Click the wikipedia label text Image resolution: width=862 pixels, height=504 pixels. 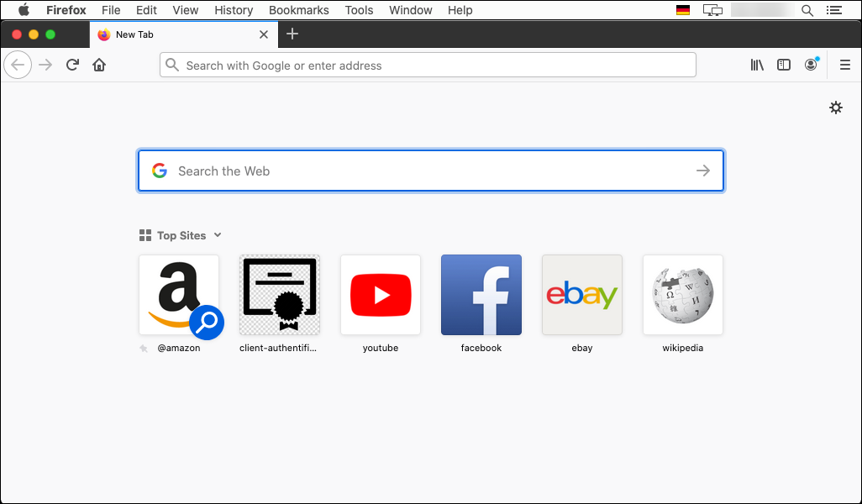click(683, 349)
